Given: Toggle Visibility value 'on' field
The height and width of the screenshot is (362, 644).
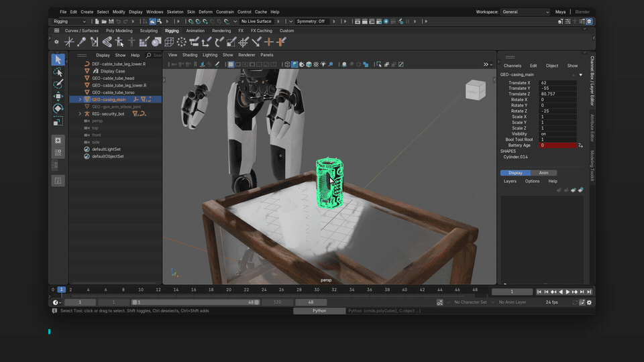Looking at the screenshot, I should 557,134.
